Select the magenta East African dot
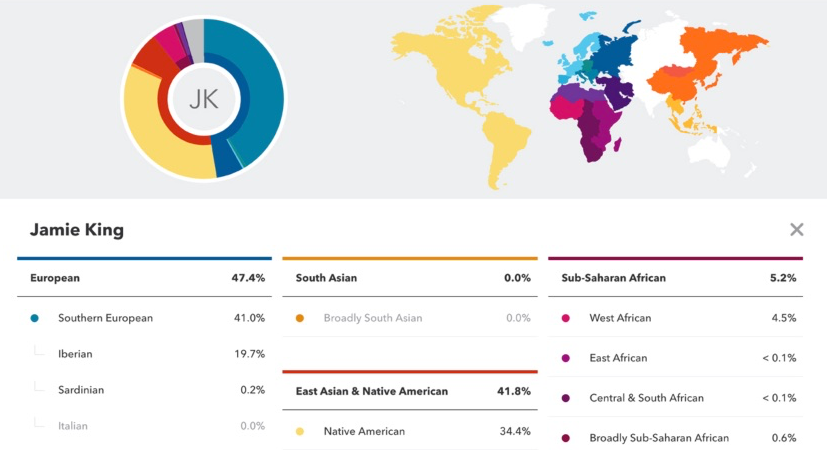 [565, 358]
